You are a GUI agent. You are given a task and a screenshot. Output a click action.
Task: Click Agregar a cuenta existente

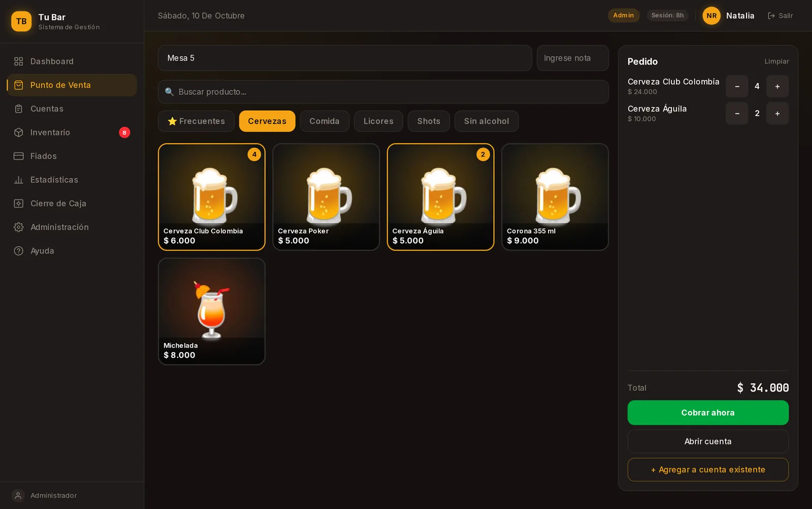708,470
